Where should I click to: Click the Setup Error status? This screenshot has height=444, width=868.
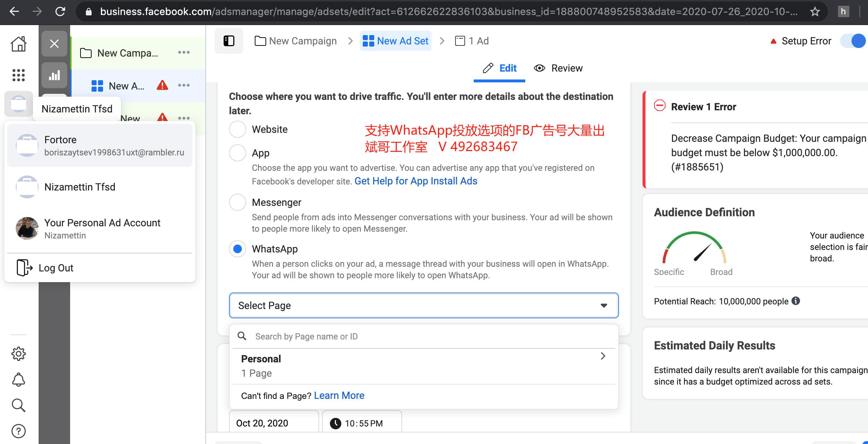point(801,41)
